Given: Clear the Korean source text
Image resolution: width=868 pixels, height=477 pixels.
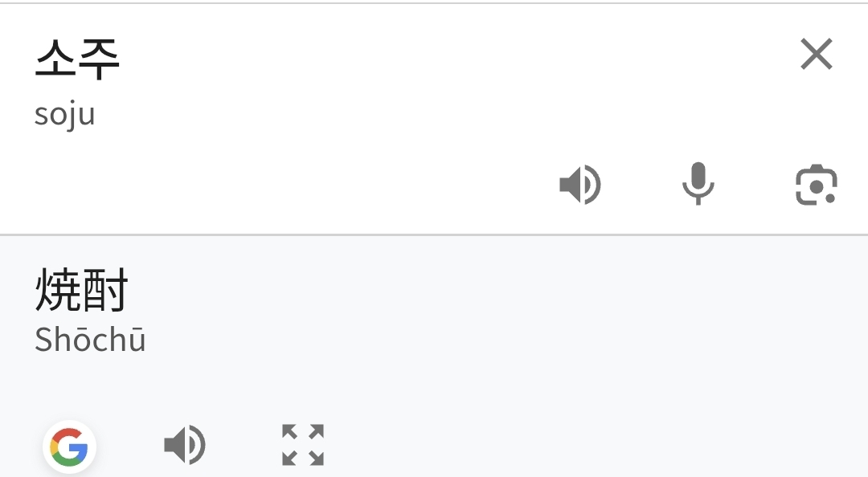Looking at the screenshot, I should click(817, 55).
